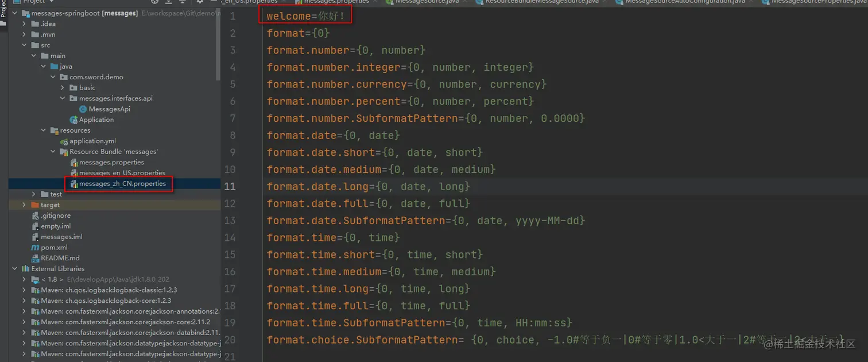Click the Resource Bundle 'messages' icon
Viewport: 868px width, 362px height.
[x=64, y=152]
